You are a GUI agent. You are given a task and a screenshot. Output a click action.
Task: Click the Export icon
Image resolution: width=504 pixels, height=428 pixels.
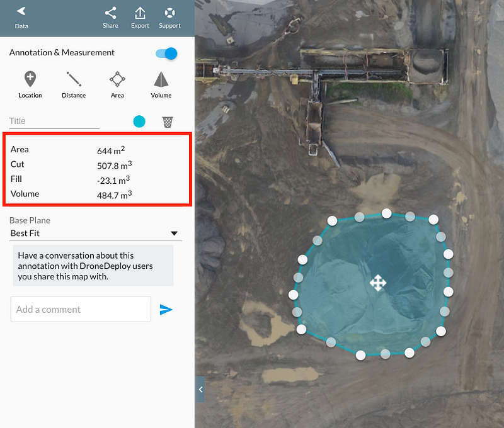coord(140,18)
